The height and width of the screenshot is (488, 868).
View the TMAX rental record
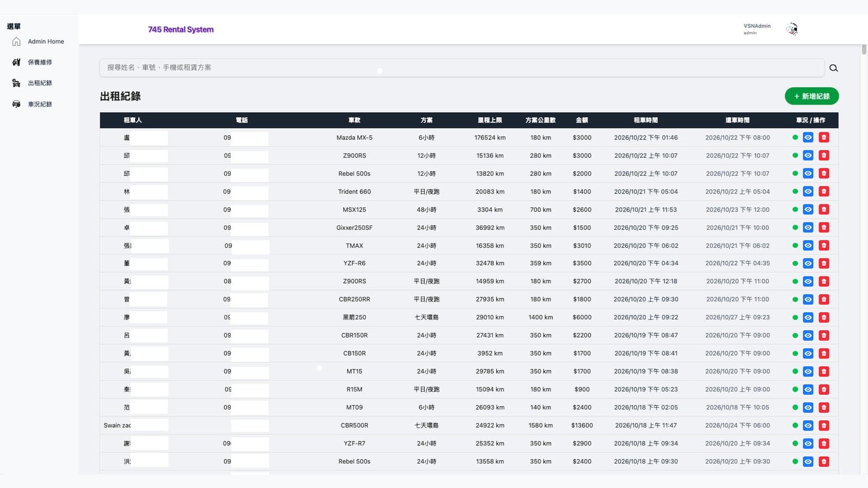[x=808, y=246]
